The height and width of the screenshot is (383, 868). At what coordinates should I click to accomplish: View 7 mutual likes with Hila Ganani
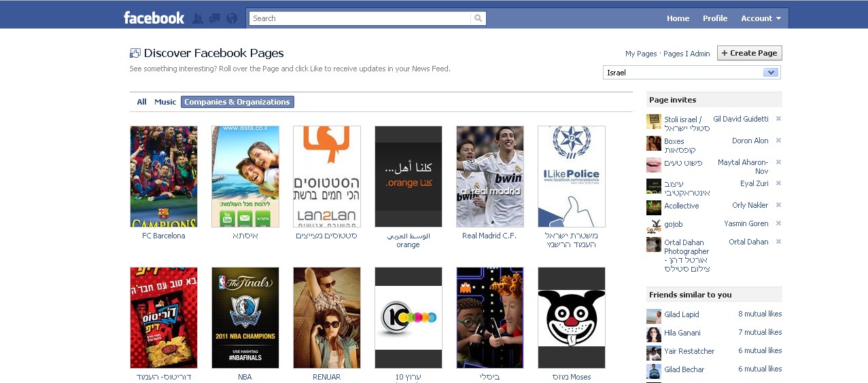click(760, 332)
